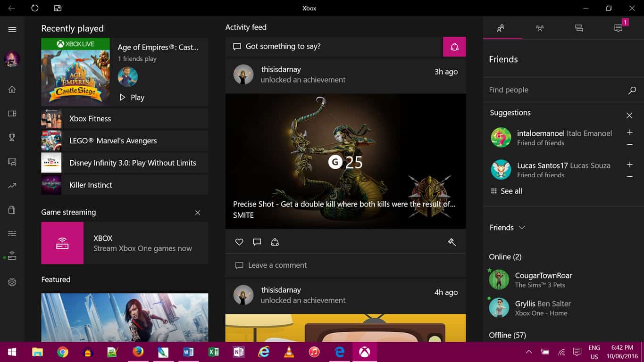Open SMITE achievement image
Viewport: 644px width, 362px height.
345,161
